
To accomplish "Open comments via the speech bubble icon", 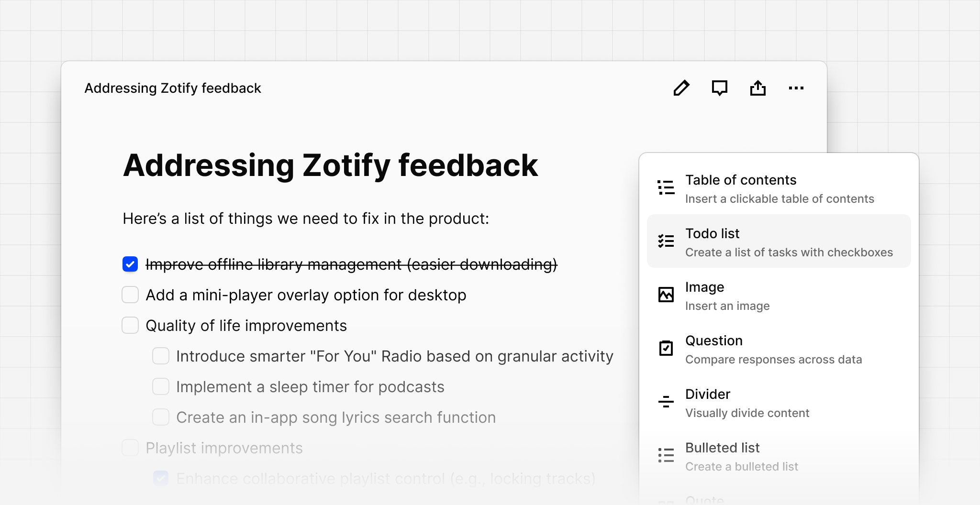I will pos(720,88).
